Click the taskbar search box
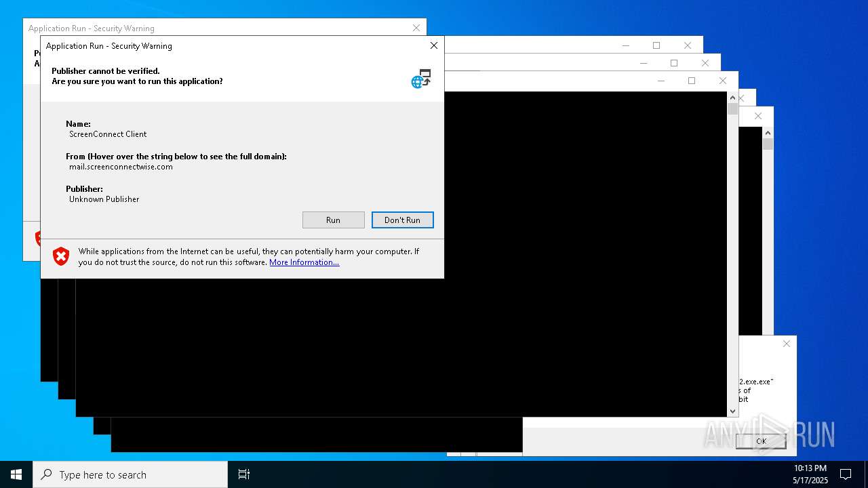The image size is (868, 488). click(x=130, y=474)
